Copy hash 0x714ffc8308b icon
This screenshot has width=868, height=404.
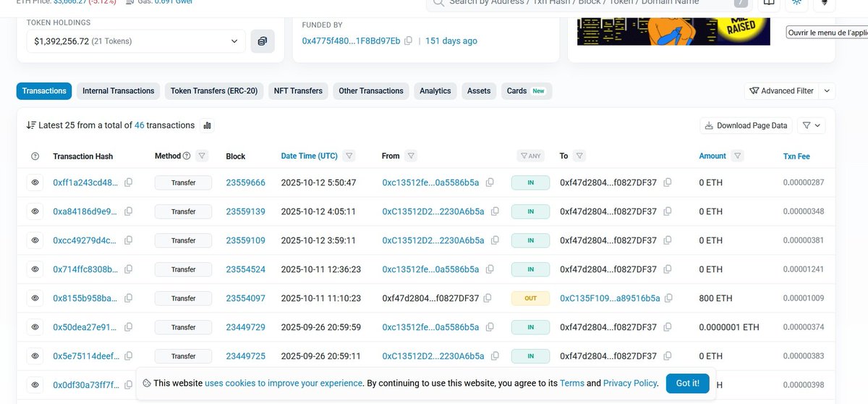click(128, 269)
